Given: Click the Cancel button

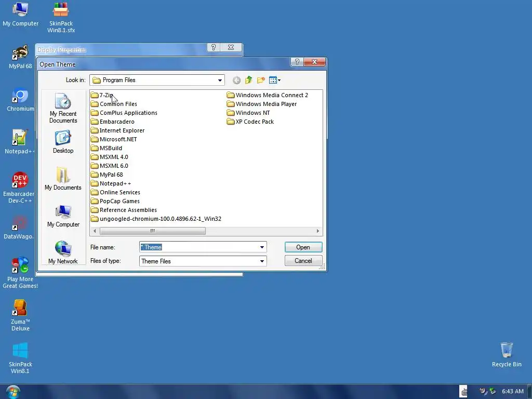Looking at the screenshot, I should (x=303, y=261).
